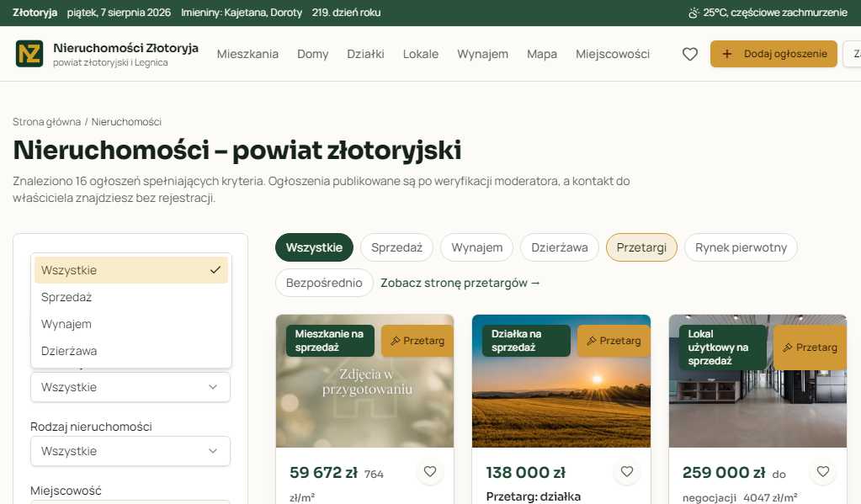Open favorites heart icon in header

click(x=689, y=54)
